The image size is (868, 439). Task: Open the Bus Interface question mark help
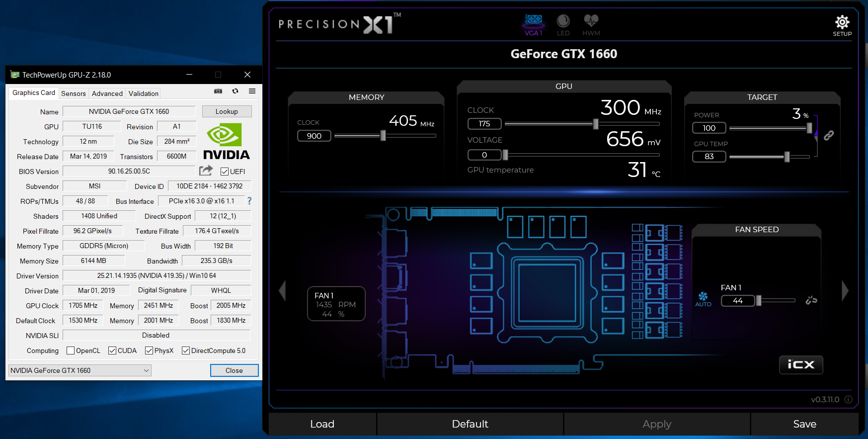coord(249,201)
